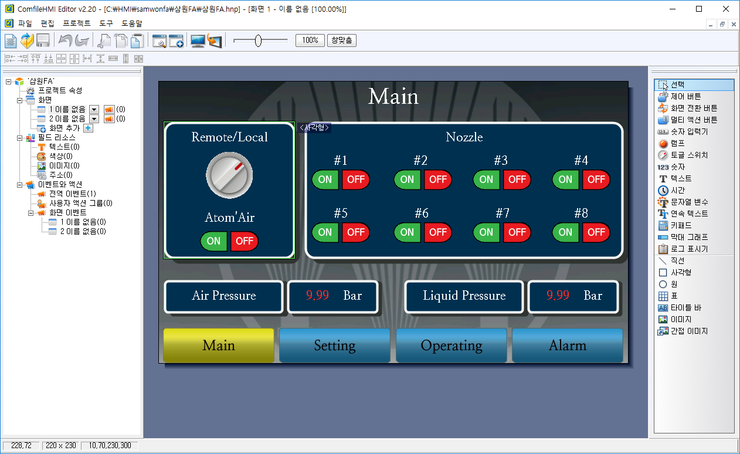This screenshot has height=454, width=740.
Task: Open the 도구 menu
Action: pyautogui.click(x=106, y=23)
